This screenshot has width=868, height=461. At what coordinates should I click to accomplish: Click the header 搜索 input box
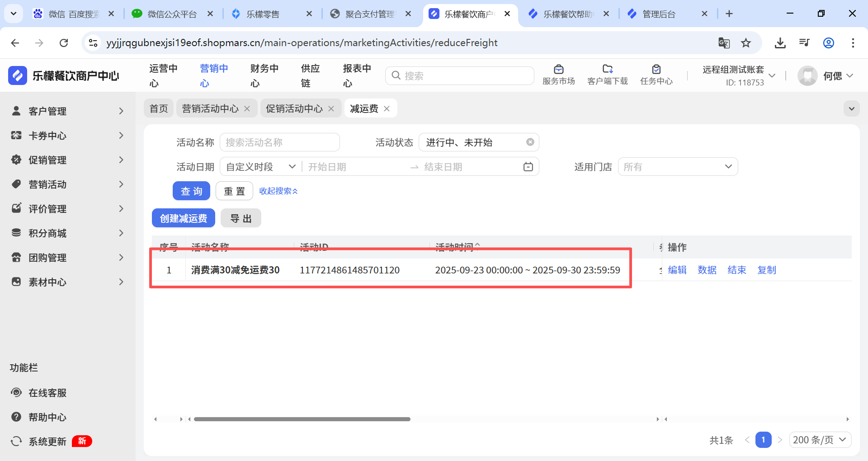[459, 75]
